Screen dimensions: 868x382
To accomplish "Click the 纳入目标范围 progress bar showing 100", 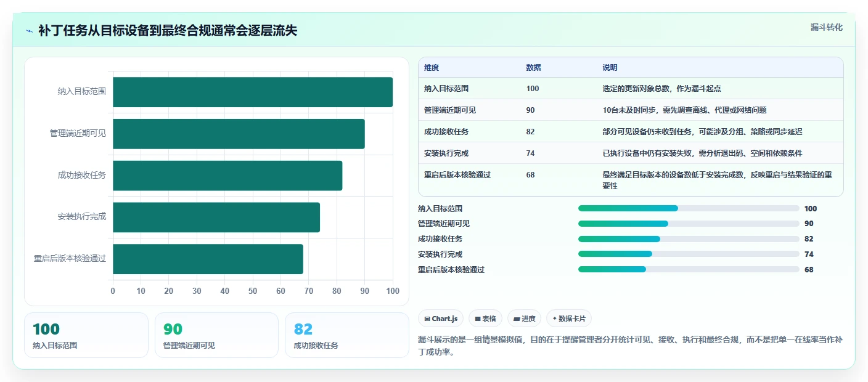I will [689, 208].
